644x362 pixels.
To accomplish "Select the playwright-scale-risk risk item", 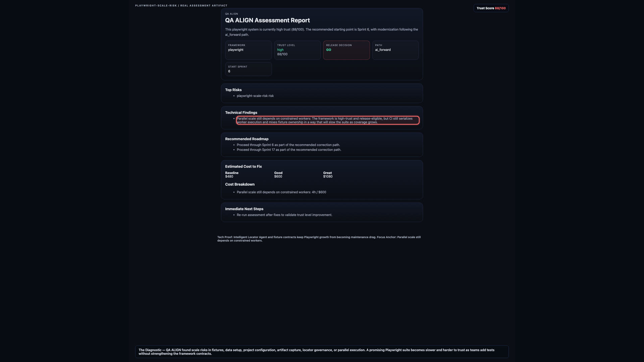I will point(255,96).
